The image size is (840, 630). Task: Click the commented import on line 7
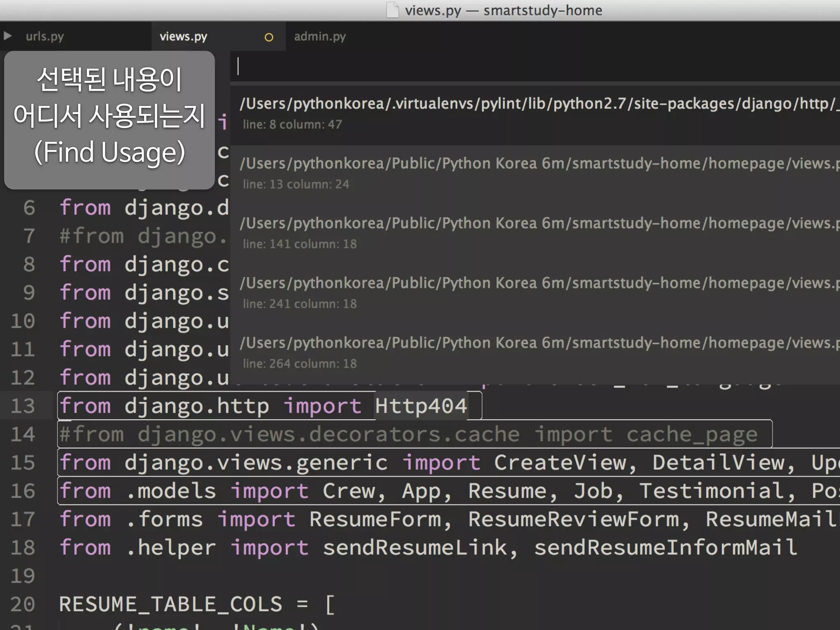[x=144, y=236]
